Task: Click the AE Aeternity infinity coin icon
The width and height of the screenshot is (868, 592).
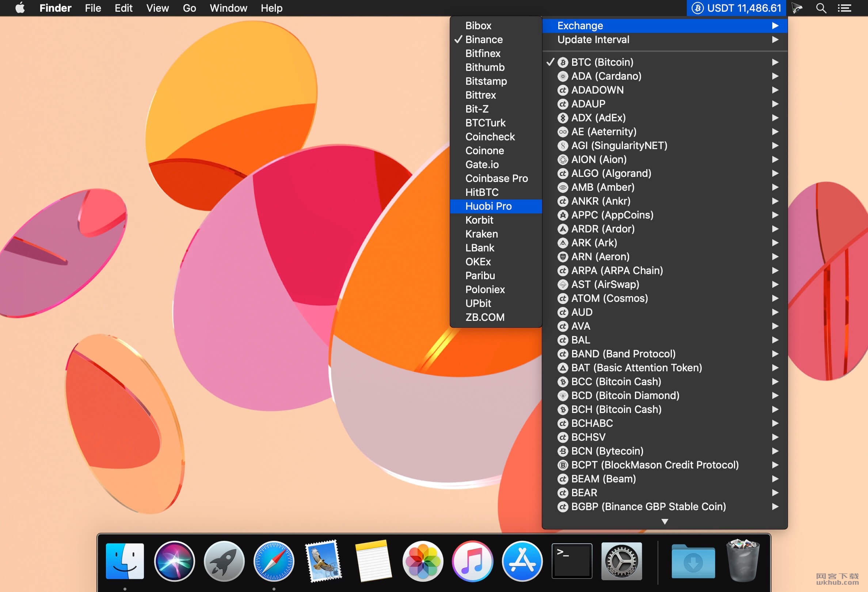Action: pos(563,132)
